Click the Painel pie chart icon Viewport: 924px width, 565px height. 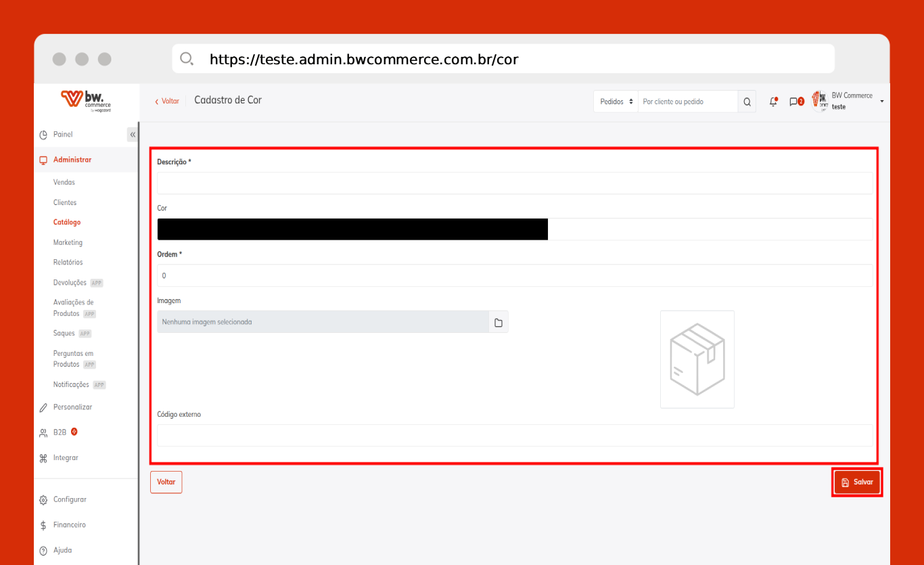coord(43,135)
